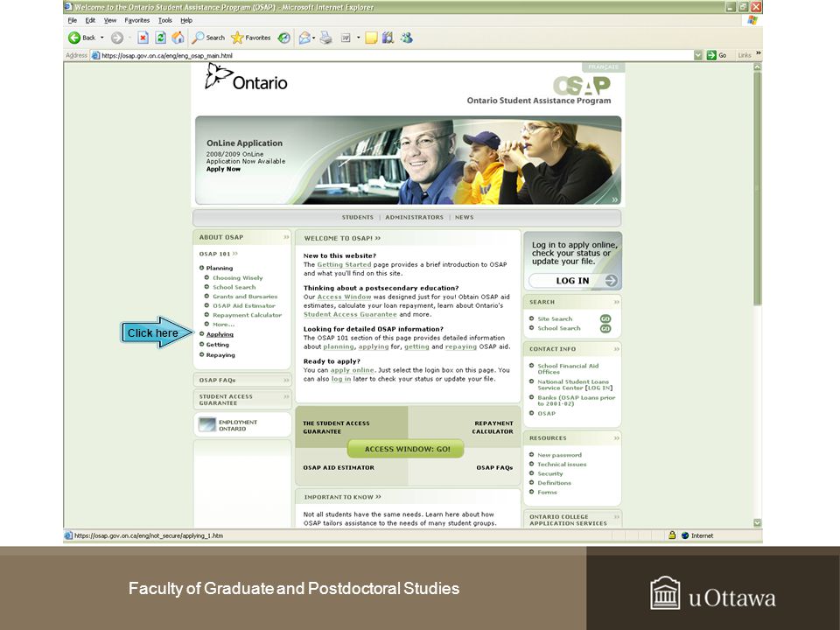Open the Favorites menu
The image size is (840, 630).
137,20
